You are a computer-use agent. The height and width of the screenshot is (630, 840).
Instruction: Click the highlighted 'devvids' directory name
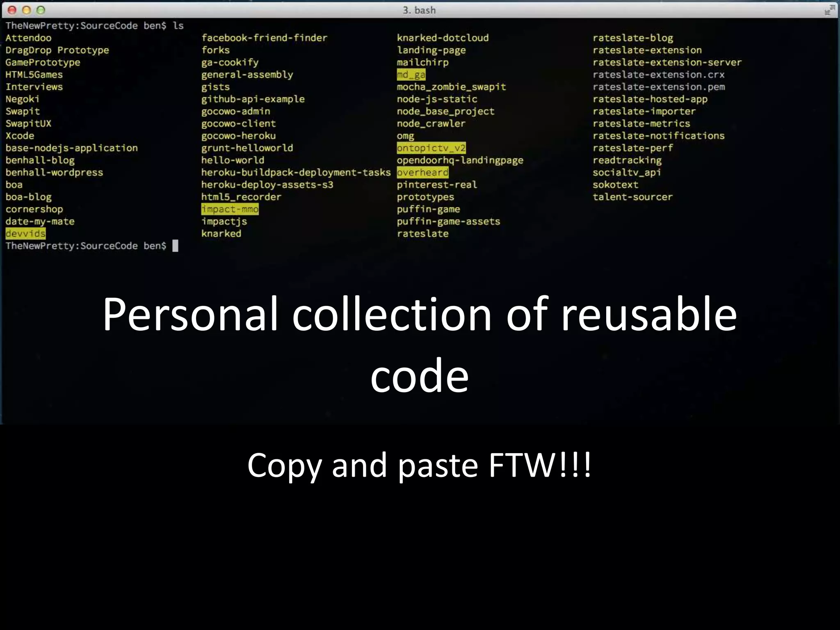coord(25,233)
